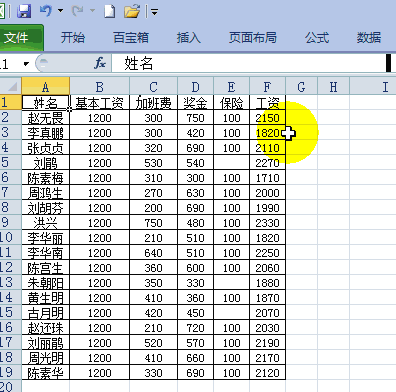This screenshot has height=392, width=396.
Task: Select column C header
Action: click(153, 86)
